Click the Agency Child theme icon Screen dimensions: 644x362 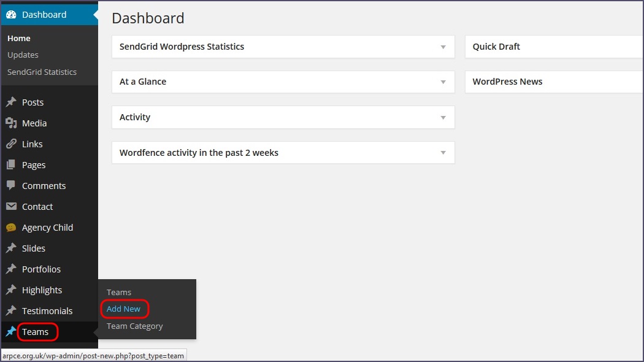11,228
